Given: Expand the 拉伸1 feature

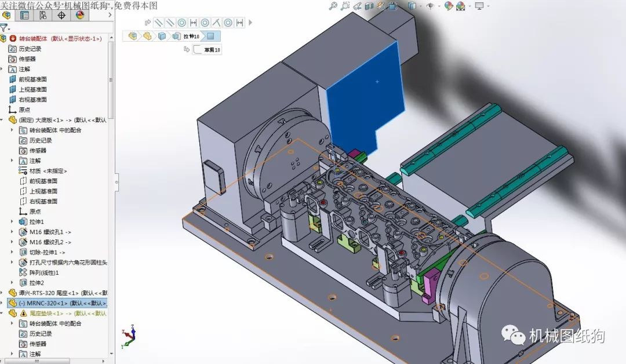Looking at the screenshot, I should pyautogui.click(x=12, y=221).
